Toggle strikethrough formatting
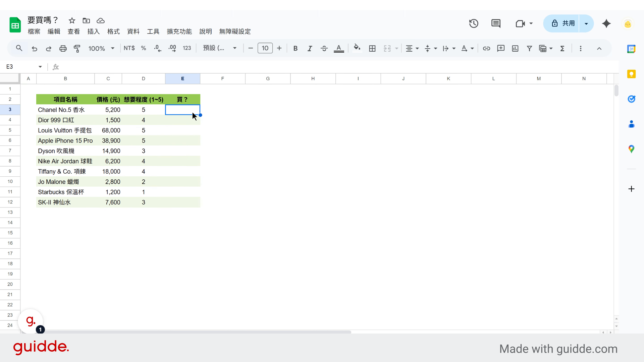The image size is (644, 362). pos(324,48)
